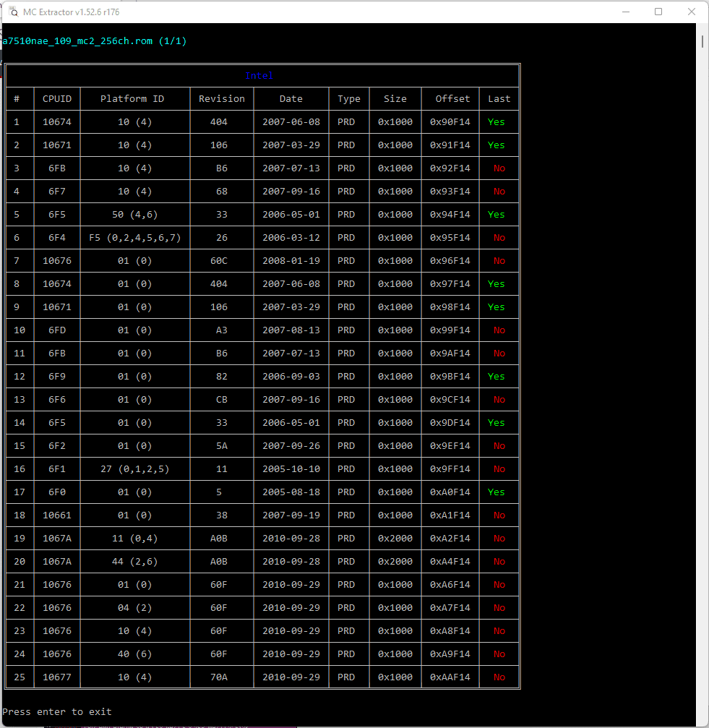This screenshot has width=709, height=728.
Task: Select offset 0xA8F14
Action: (450, 631)
